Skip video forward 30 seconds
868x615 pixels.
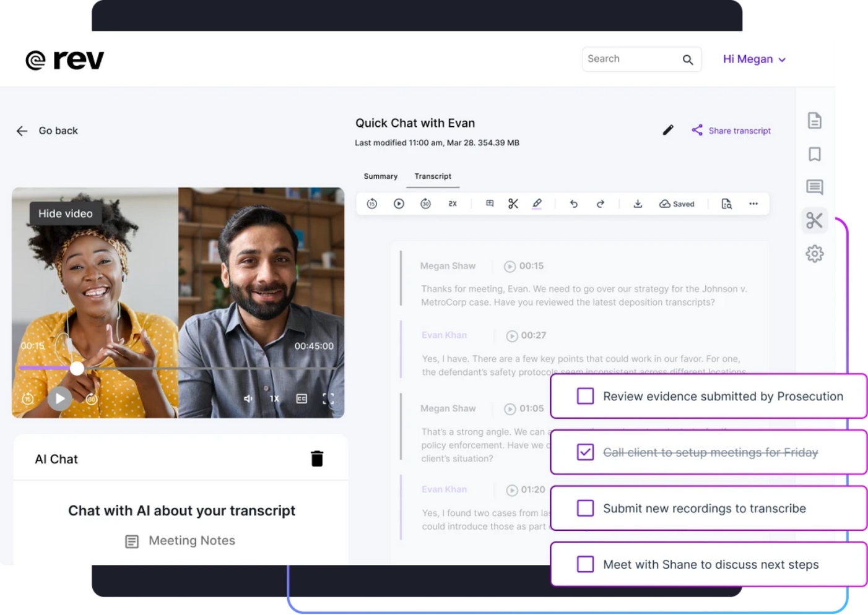91,399
